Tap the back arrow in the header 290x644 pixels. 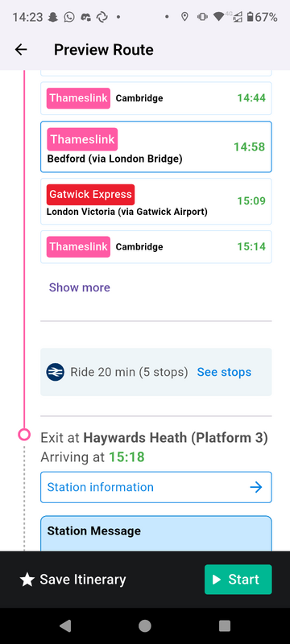point(20,50)
